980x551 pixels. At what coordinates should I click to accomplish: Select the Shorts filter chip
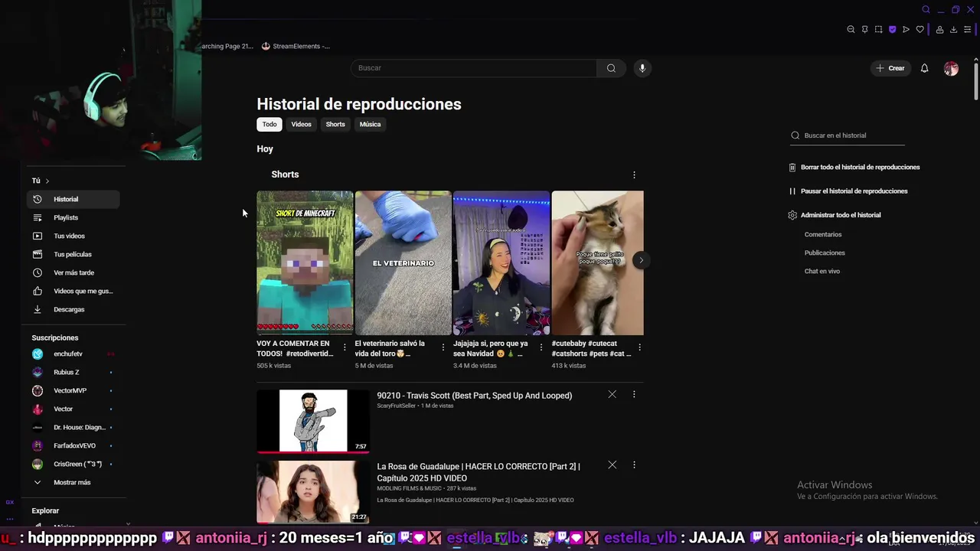click(335, 124)
